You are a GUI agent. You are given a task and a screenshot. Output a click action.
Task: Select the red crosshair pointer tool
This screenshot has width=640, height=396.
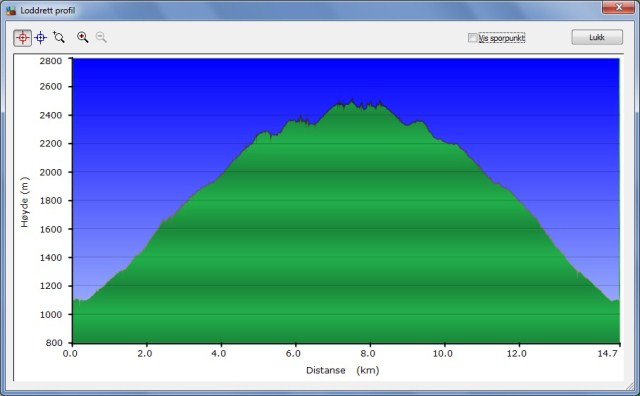[22, 38]
